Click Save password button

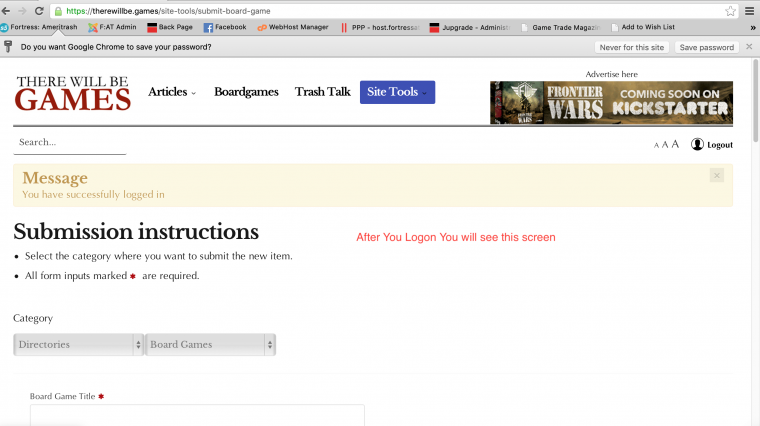click(706, 47)
